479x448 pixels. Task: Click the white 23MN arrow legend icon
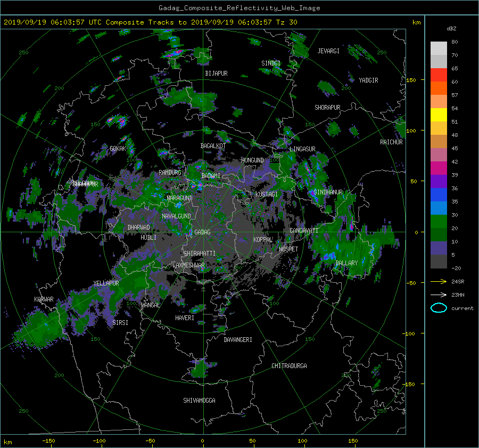click(439, 295)
